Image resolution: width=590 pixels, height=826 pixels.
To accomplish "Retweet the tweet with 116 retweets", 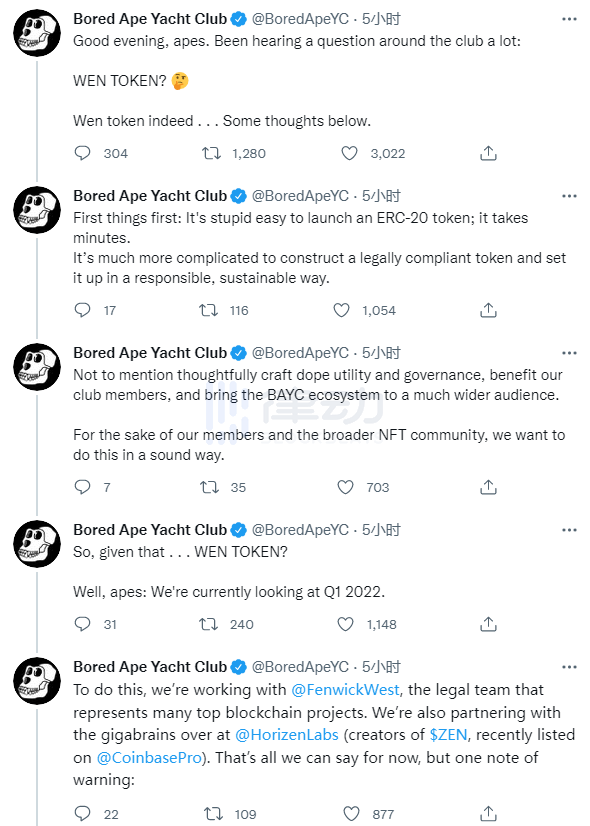I will [x=209, y=310].
